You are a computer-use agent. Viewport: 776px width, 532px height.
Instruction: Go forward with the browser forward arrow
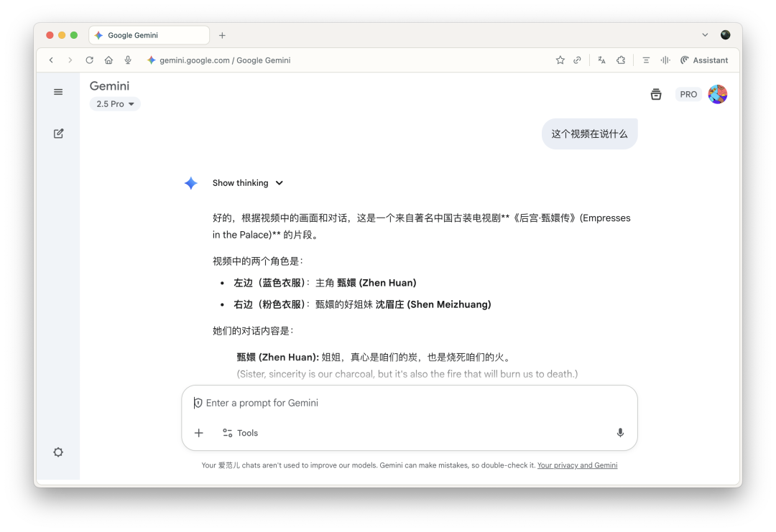point(70,60)
